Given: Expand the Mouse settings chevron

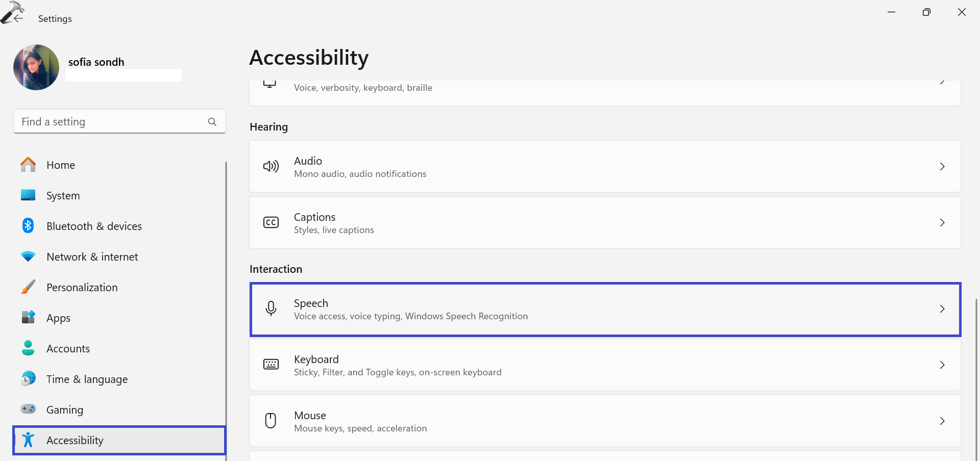Looking at the screenshot, I should tap(942, 421).
